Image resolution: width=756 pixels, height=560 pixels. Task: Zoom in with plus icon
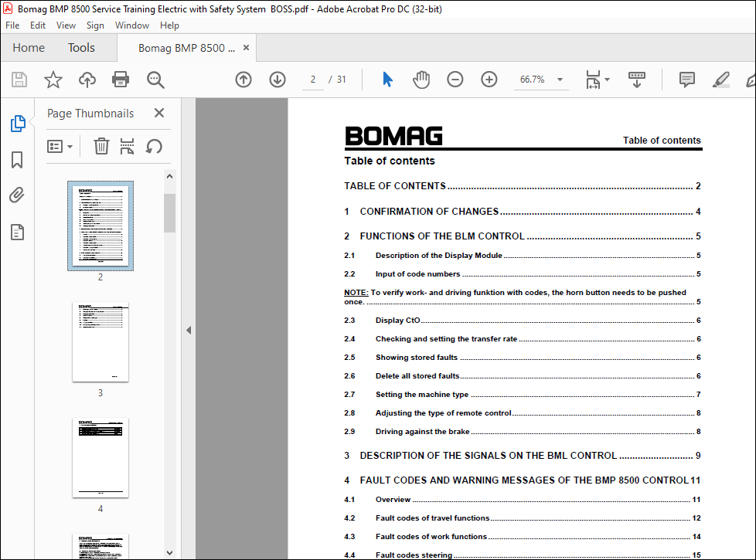[489, 80]
